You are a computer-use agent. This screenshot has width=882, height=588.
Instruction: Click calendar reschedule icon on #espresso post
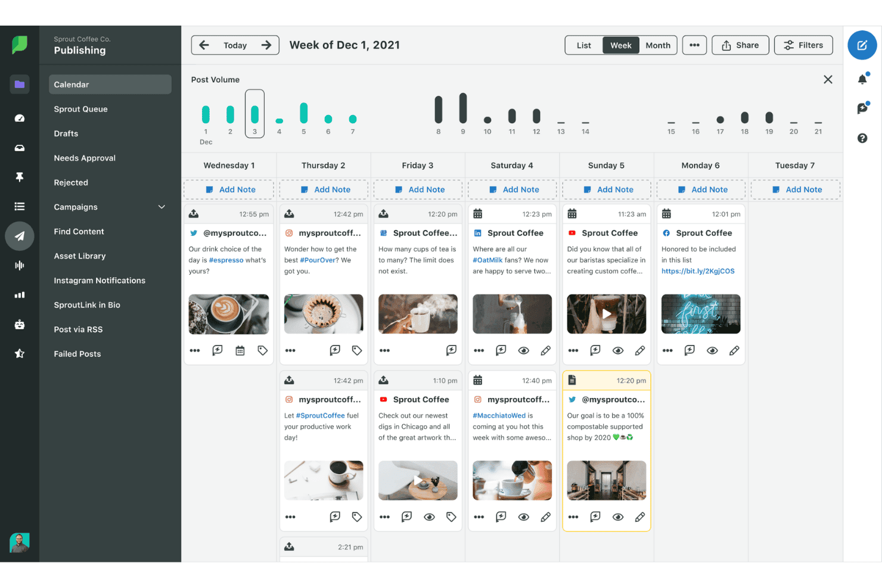pos(240,351)
